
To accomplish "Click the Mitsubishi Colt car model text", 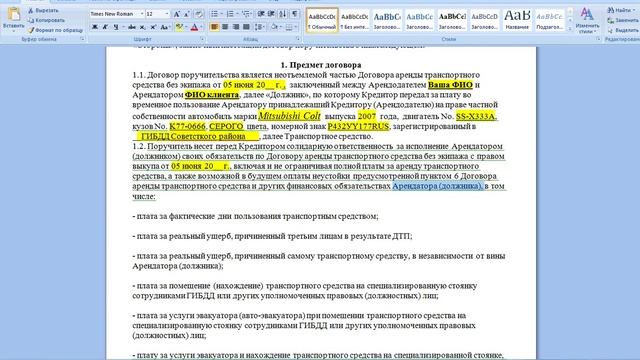I will 289,116.
